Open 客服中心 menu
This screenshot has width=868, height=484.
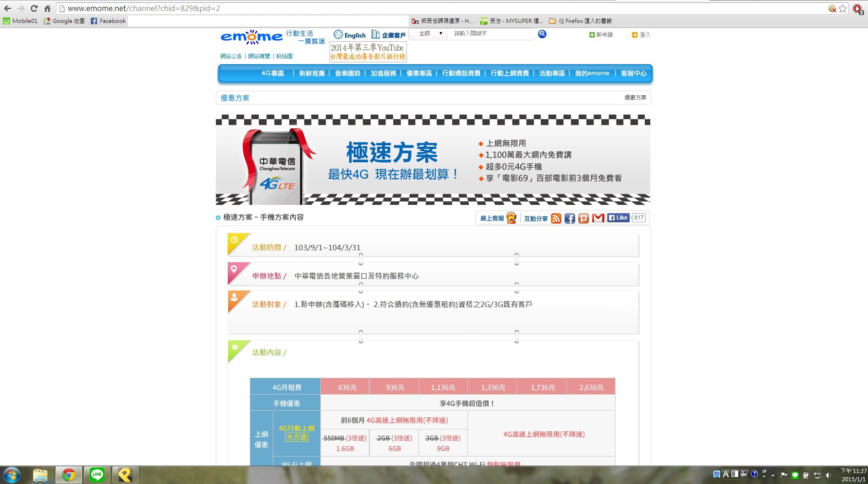(x=633, y=73)
